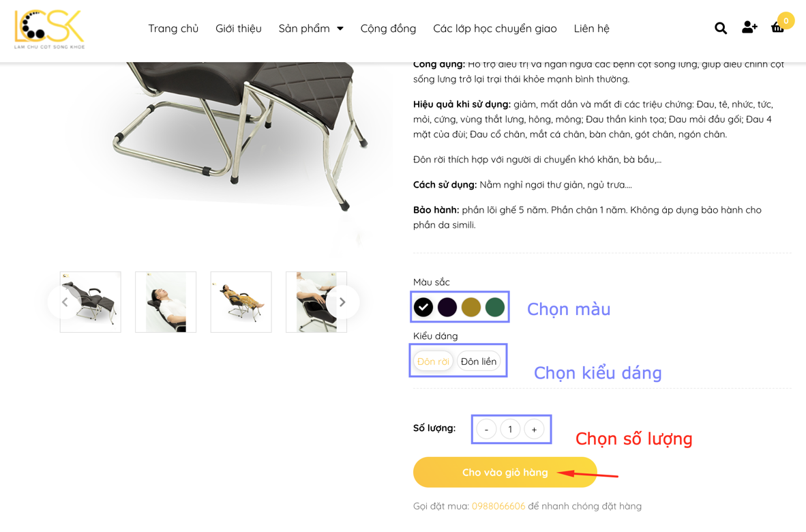Increase quantity with plus button
Screen dimensions: 806x532
(534, 429)
